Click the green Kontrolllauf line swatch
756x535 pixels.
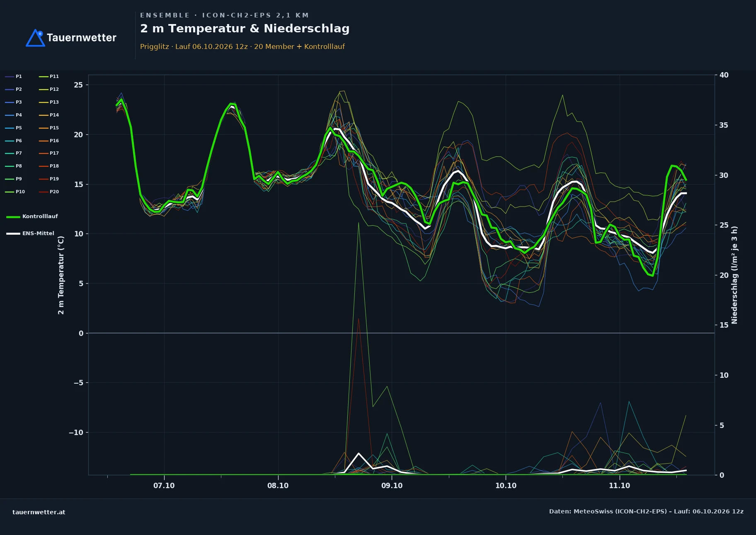(x=13, y=217)
